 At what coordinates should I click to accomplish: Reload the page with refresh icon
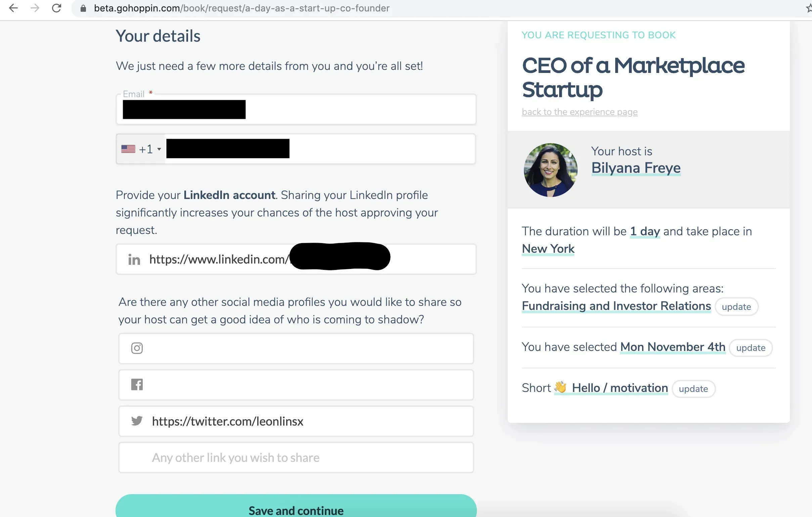click(57, 8)
